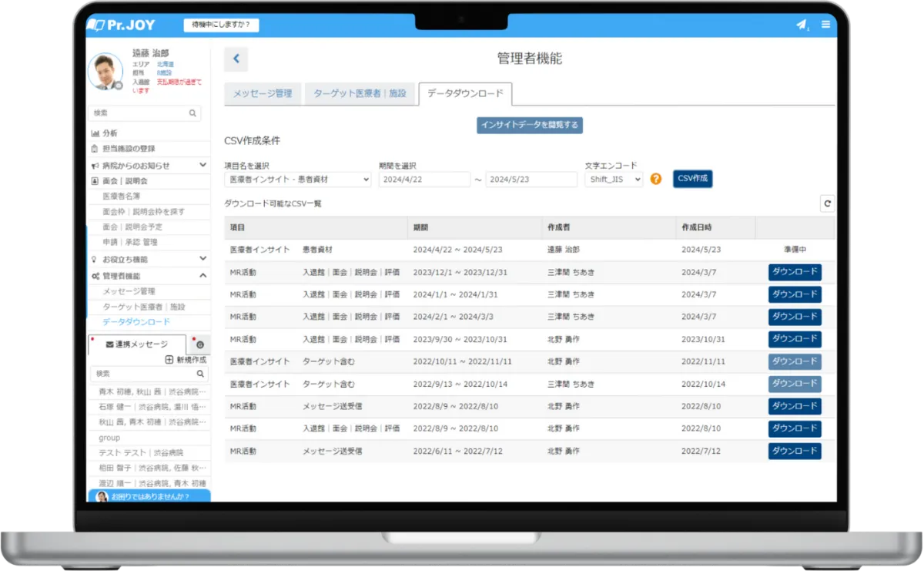
Task: Download メッセージ送受信 CSV for 2022/8/9 ~ 2022/8/10
Action: coord(795,406)
